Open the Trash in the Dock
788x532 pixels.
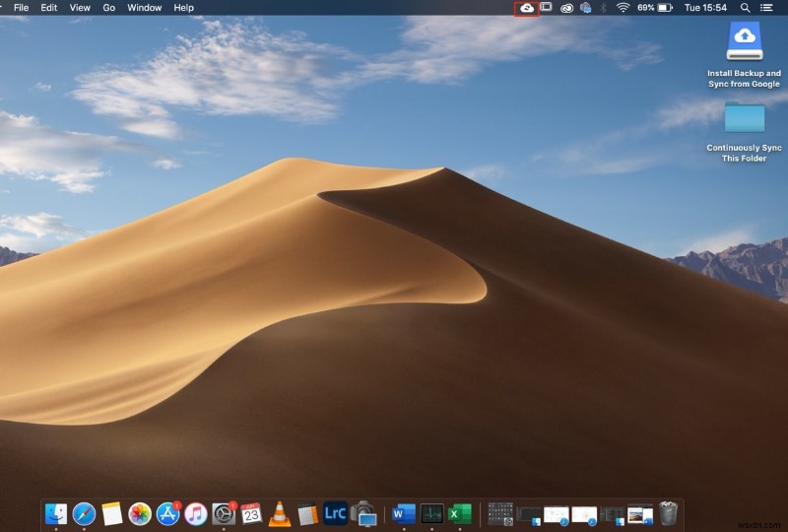coord(668,513)
